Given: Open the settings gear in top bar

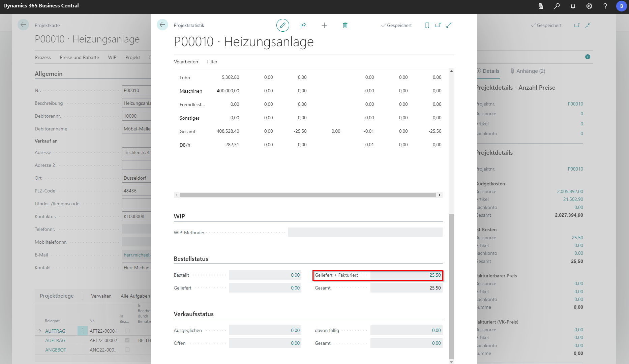Looking at the screenshot, I should tap(589, 6).
